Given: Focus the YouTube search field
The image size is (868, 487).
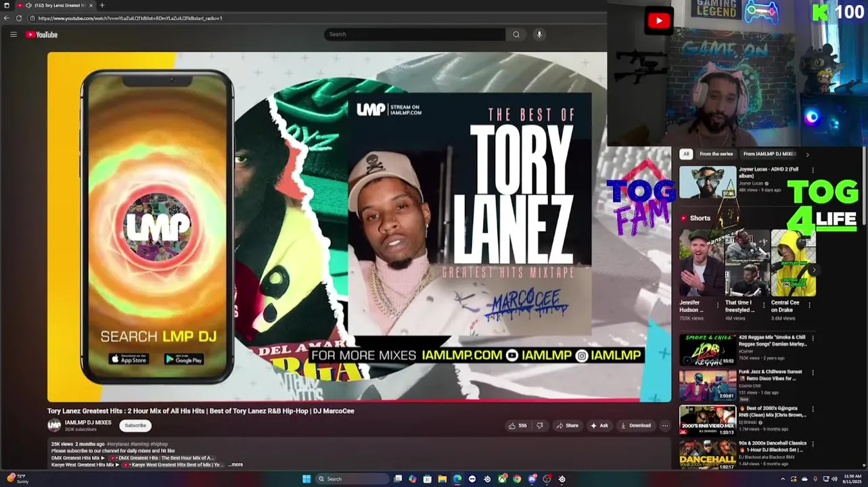Looking at the screenshot, I should coord(415,34).
